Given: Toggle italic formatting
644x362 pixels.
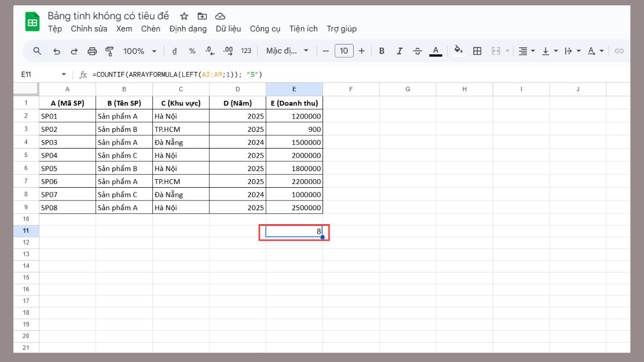Looking at the screenshot, I should pyautogui.click(x=399, y=51).
